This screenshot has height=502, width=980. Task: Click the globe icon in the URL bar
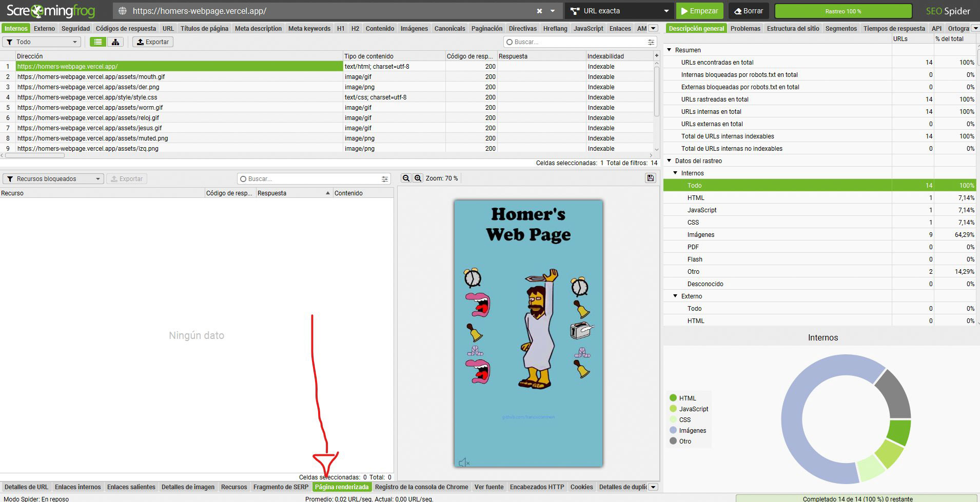click(122, 11)
